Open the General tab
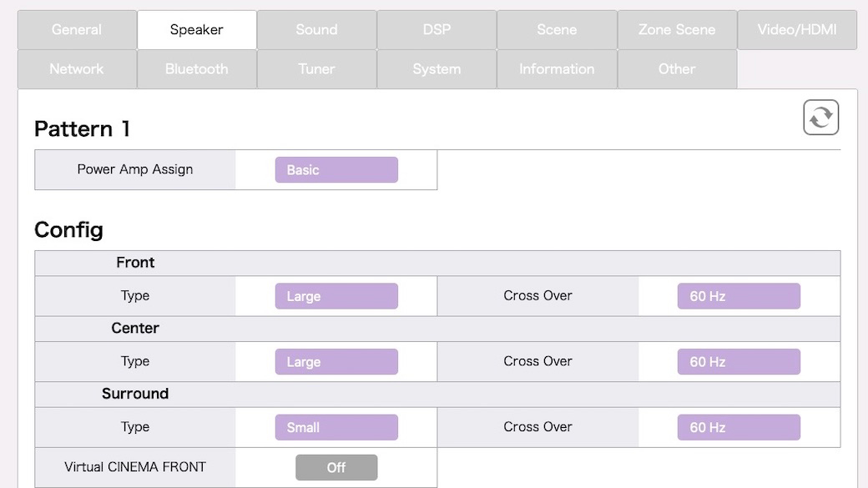The height and width of the screenshot is (488, 868). 77,30
